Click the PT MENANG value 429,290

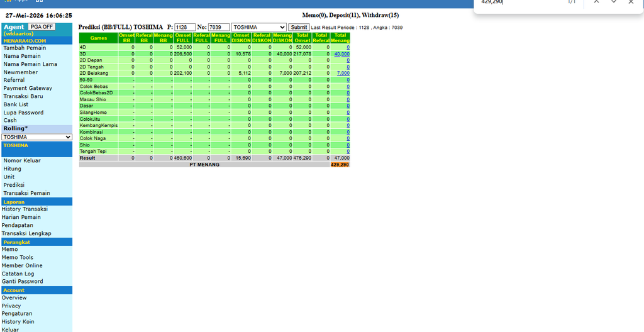click(340, 164)
